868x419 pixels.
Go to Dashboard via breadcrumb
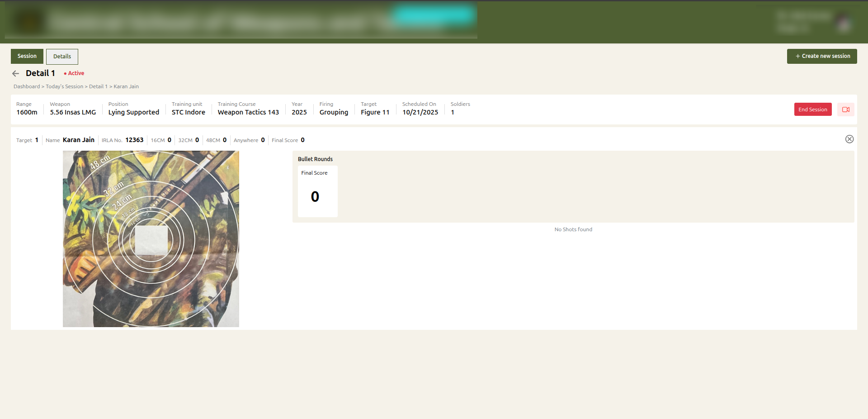pos(27,86)
